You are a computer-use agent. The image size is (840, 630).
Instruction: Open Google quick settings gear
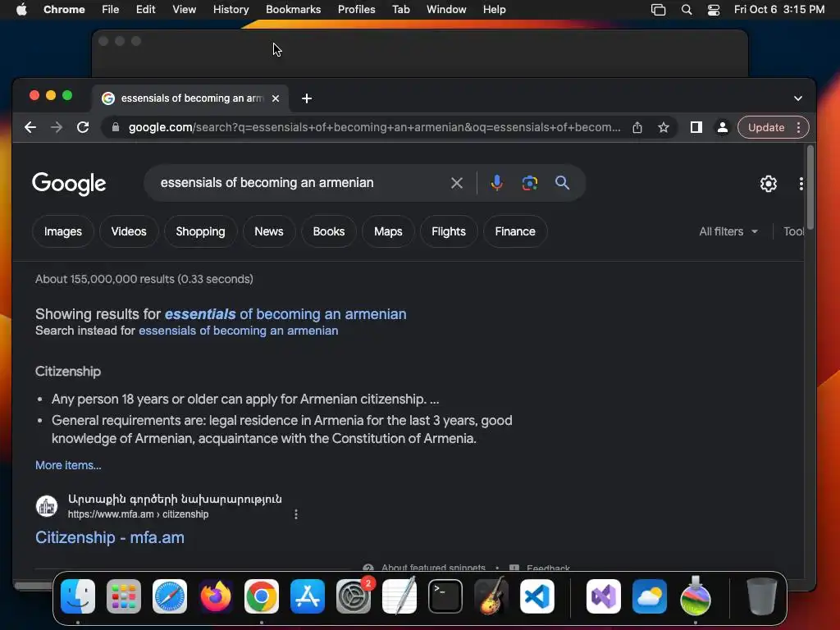coord(768,184)
